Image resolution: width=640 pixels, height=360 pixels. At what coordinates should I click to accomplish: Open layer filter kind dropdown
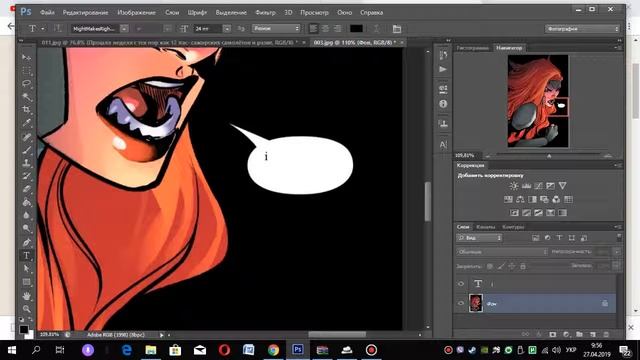coord(479,238)
